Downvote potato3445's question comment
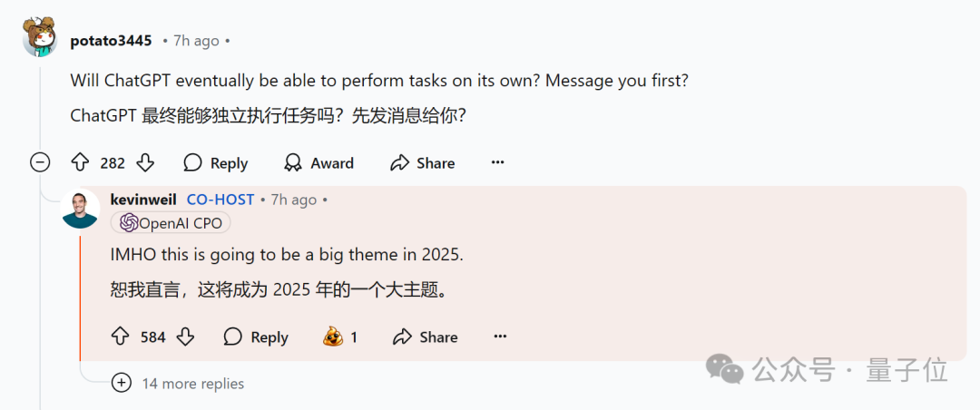Image resolution: width=980 pixels, height=410 pixels. pos(145,163)
